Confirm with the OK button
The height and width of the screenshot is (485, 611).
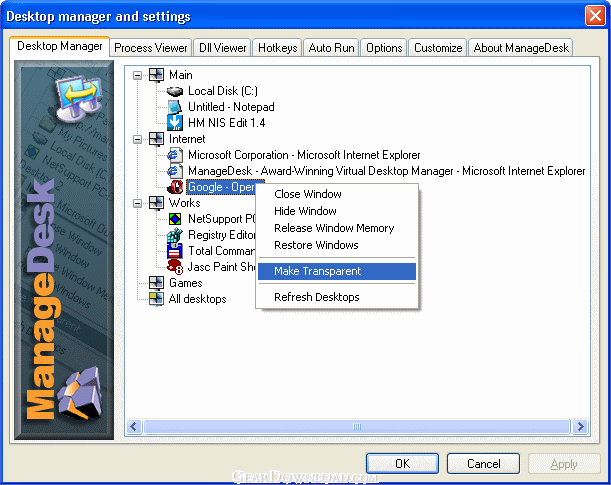pos(402,464)
